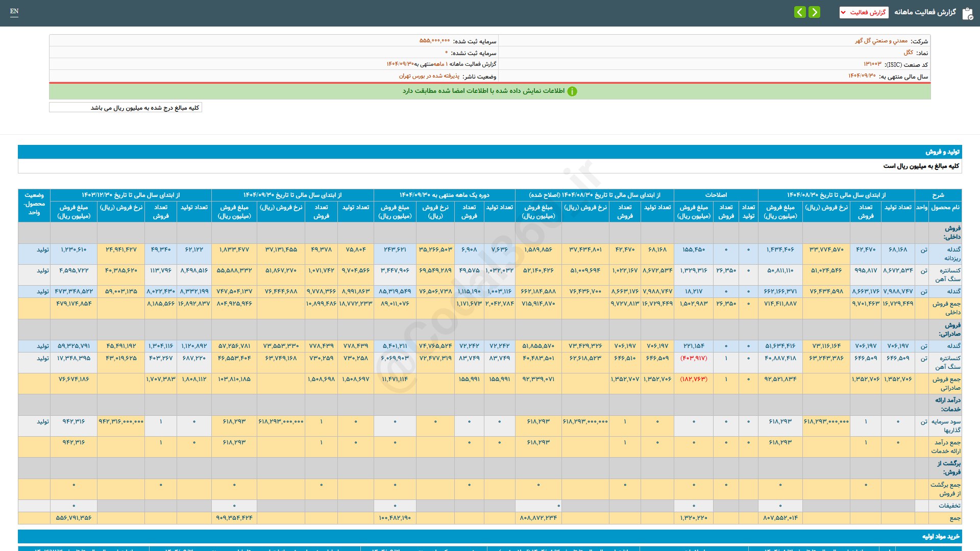Image resolution: width=980 pixels, height=551 pixels.
Task: Click the سود سرمایه گذاریها row label
Action: [945, 425]
